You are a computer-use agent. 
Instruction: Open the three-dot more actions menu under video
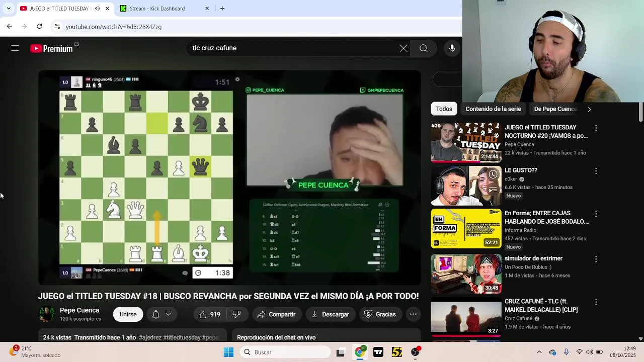[413, 314]
